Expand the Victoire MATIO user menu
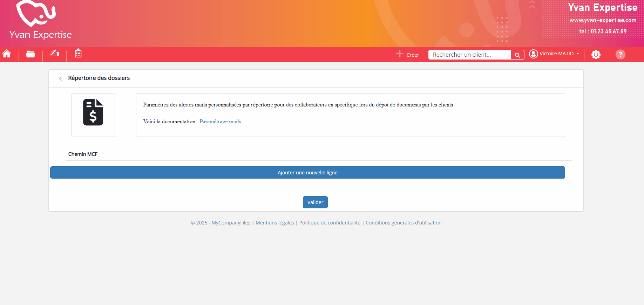Screen dimensions: 644x305 pyautogui.click(x=554, y=54)
